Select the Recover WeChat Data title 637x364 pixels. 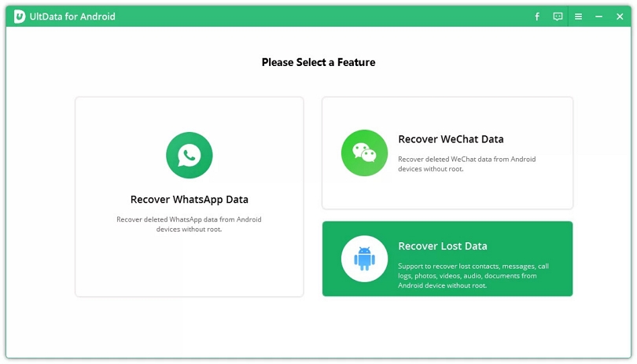(451, 139)
